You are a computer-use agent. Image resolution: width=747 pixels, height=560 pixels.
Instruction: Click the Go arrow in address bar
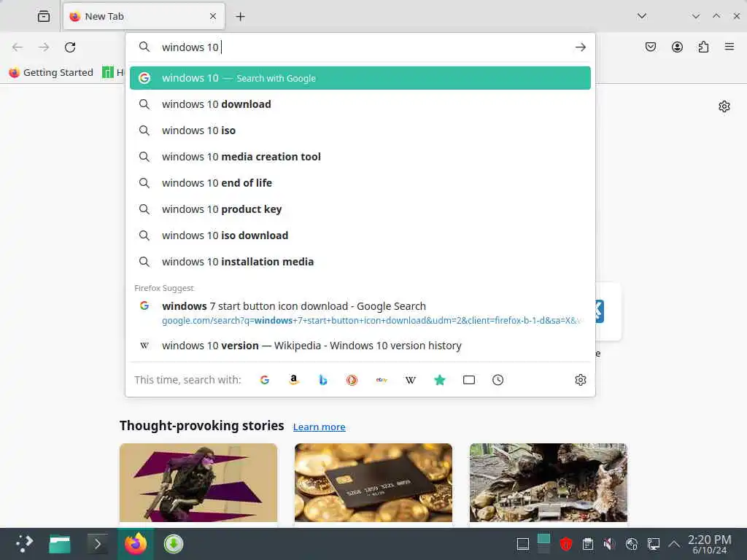click(x=580, y=47)
